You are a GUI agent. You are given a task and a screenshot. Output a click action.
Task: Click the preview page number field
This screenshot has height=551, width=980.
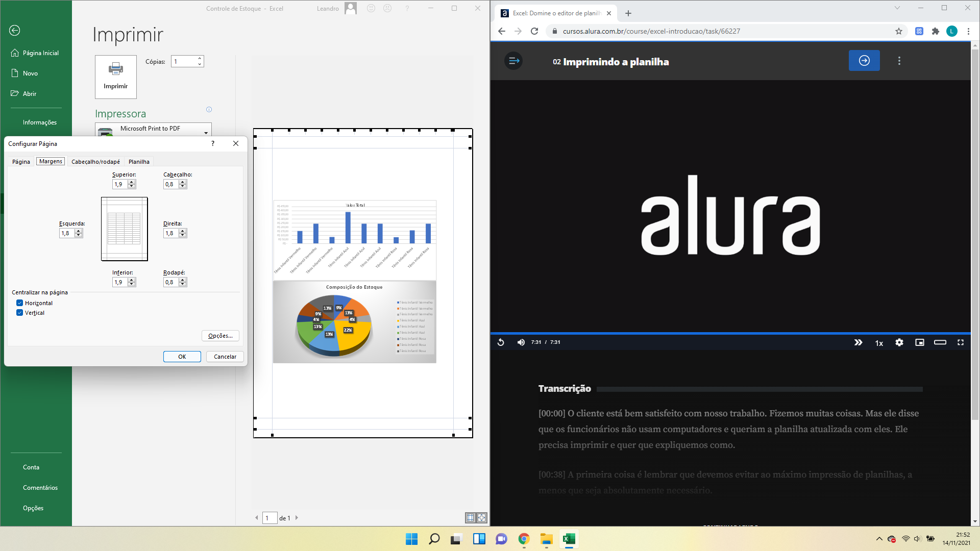(x=269, y=518)
